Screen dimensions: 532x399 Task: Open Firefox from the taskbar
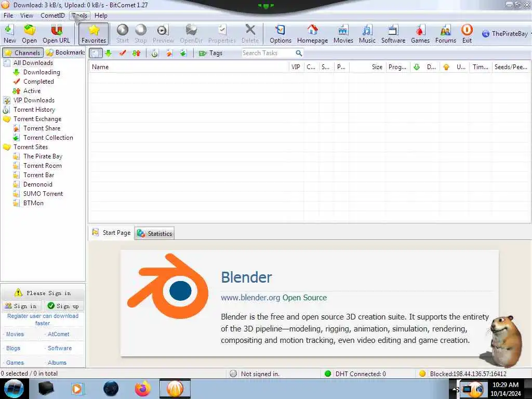click(142, 389)
